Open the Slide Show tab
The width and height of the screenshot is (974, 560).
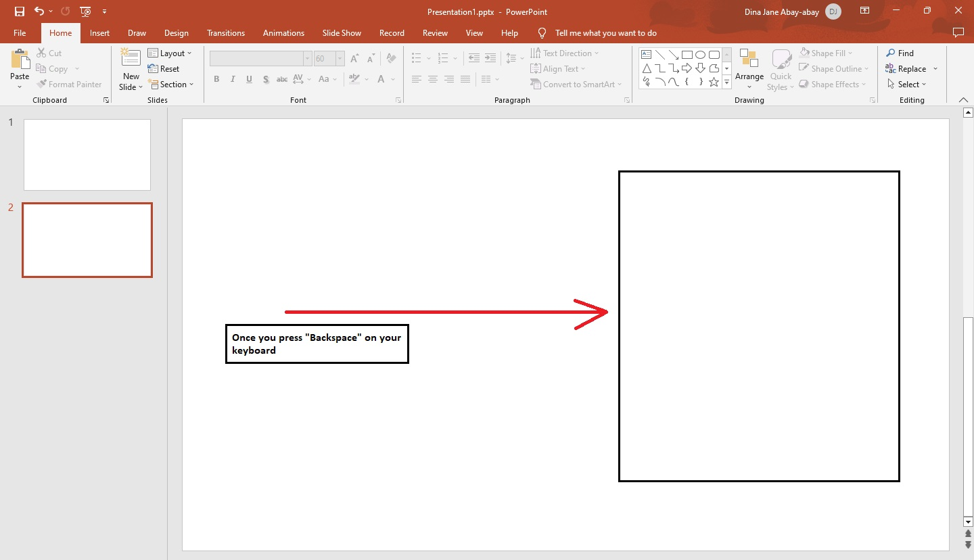[x=342, y=32]
